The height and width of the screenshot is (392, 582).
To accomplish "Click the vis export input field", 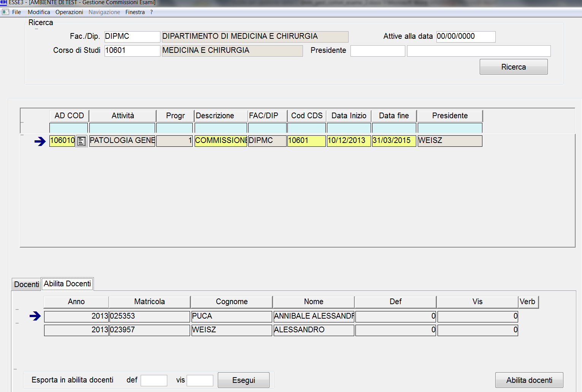I will pos(200,381).
